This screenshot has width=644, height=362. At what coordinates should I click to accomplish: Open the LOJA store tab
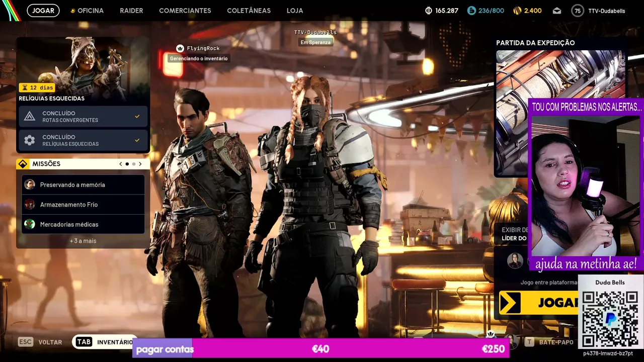tap(295, 11)
